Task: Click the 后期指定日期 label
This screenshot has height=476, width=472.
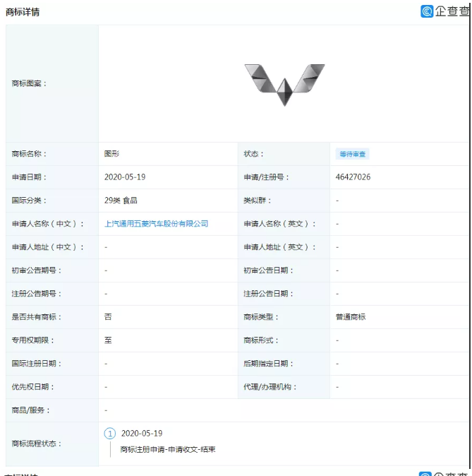Action: pyautogui.click(x=269, y=364)
